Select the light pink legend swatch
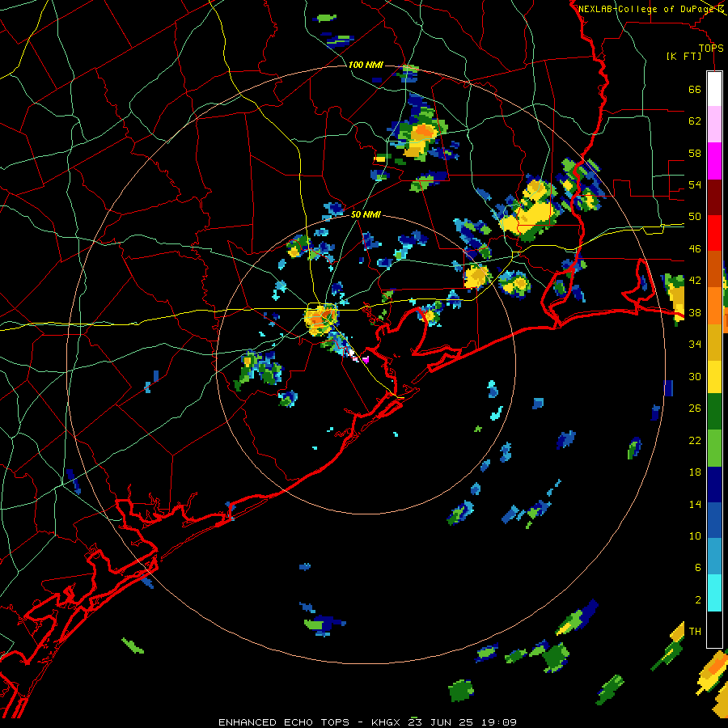 (714, 124)
